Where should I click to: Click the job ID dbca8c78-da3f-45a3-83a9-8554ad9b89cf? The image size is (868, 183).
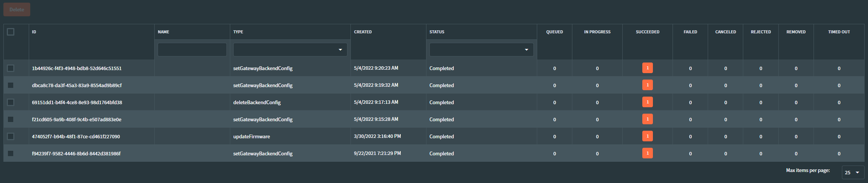coord(77,85)
